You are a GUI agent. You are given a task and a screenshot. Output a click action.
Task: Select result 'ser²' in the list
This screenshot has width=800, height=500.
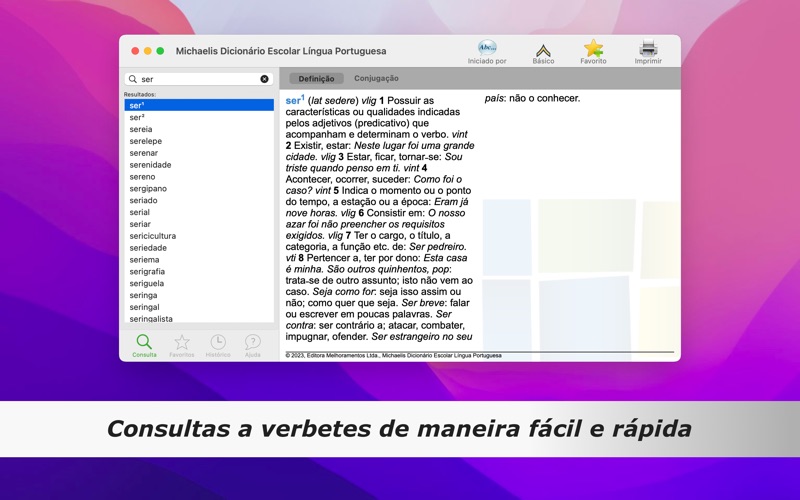click(199, 117)
